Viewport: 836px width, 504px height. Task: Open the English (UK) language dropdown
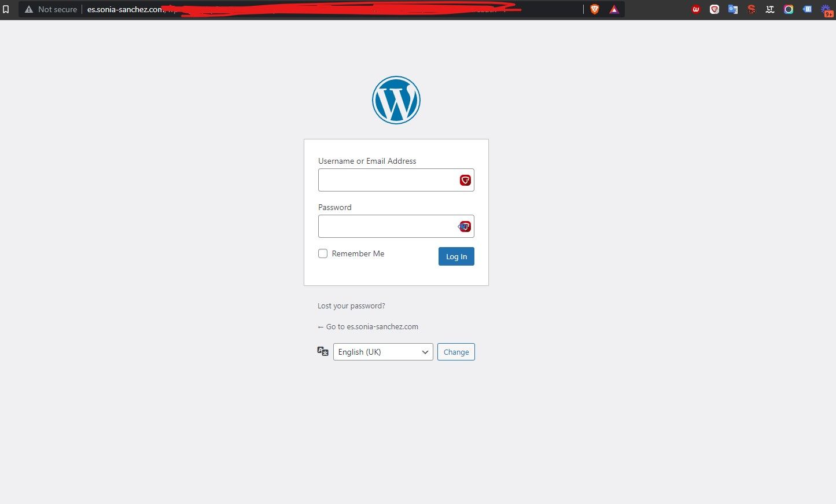pyautogui.click(x=383, y=352)
